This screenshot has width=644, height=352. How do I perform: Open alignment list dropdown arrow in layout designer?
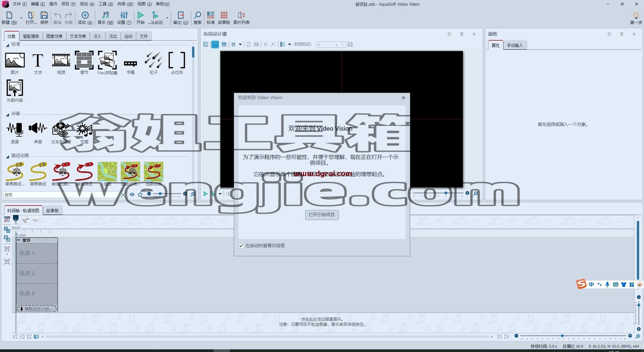289,44
